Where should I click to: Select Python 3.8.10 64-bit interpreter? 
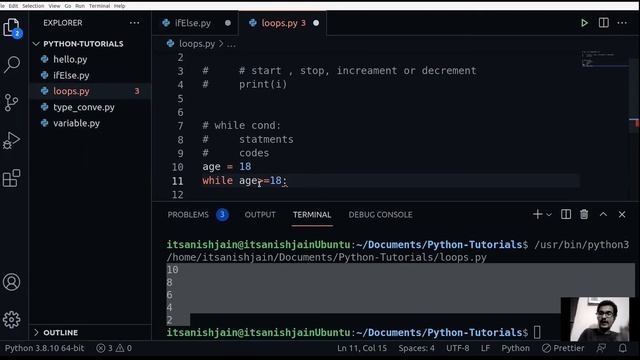tap(44, 348)
